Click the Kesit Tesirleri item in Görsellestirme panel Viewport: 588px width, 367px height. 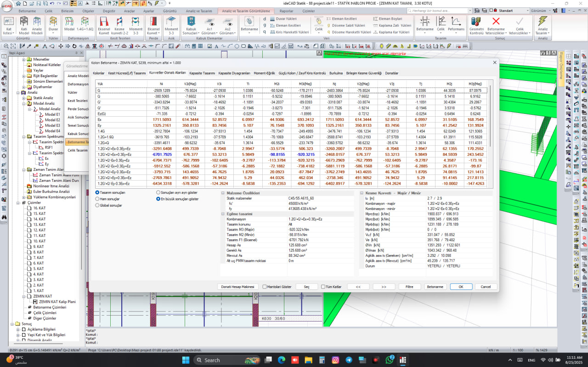click(x=78, y=101)
